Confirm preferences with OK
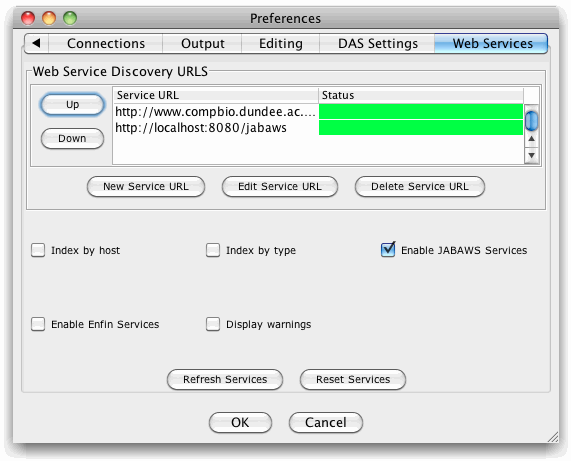 point(240,422)
